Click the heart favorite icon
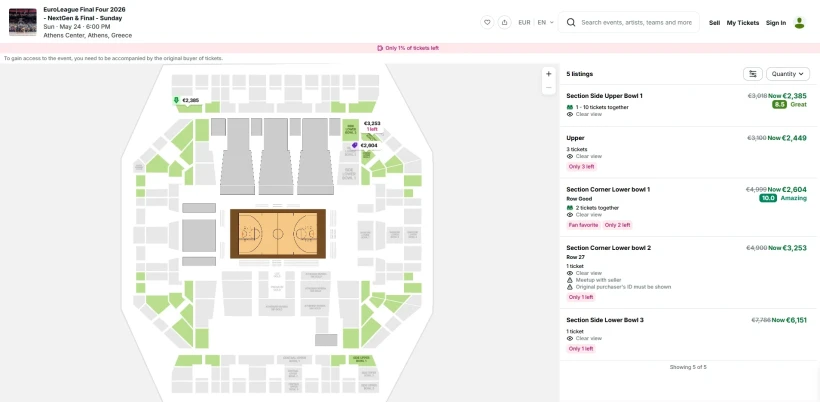Viewport: 820px width, 402px height. pos(487,22)
